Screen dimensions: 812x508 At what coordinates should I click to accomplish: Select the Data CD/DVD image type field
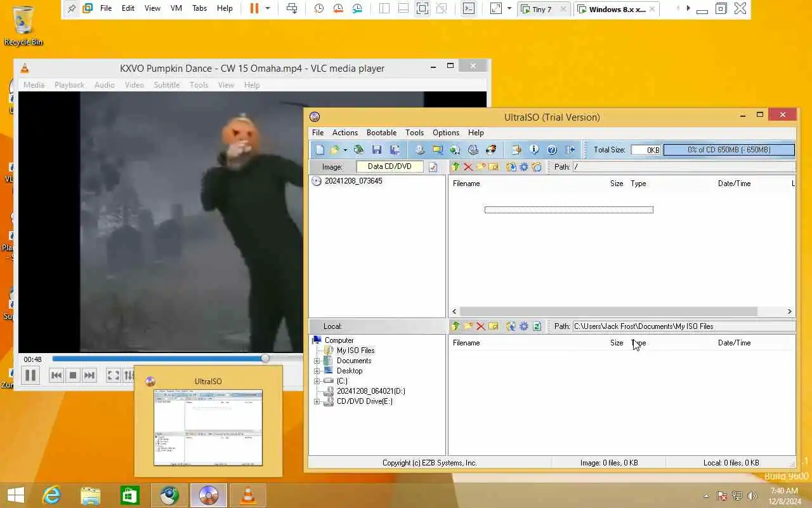(390, 166)
